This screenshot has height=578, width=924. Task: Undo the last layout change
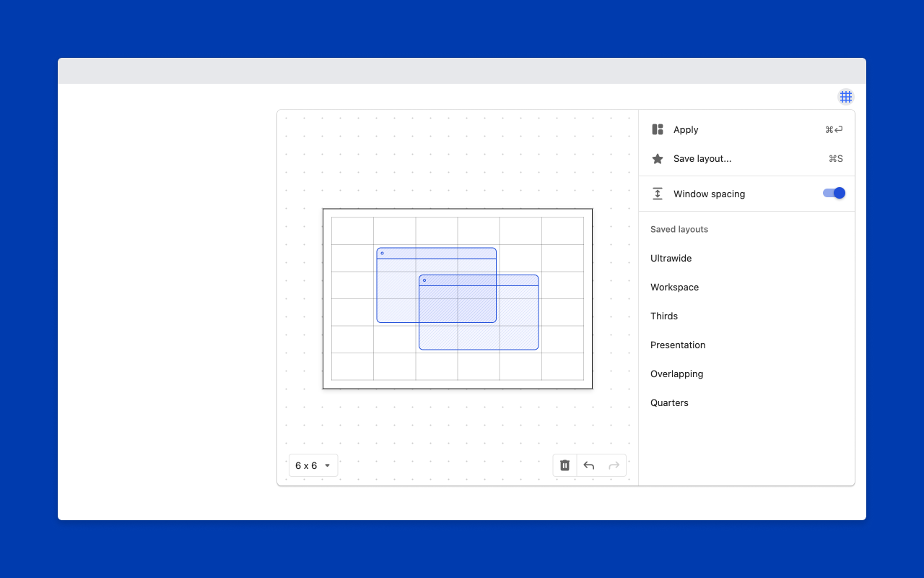[589, 465]
